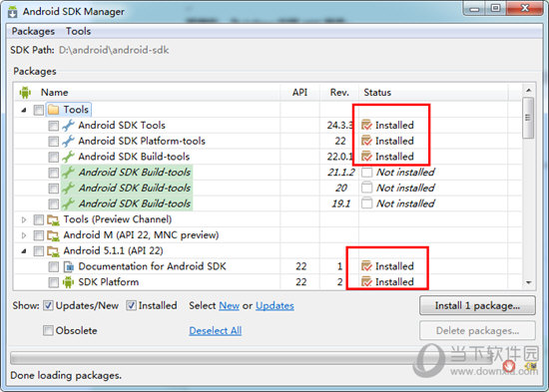This screenshot has width=549, height=392.
Task: Click the Android SDK Manager title bar icon
Action: [x=13, y=12]
